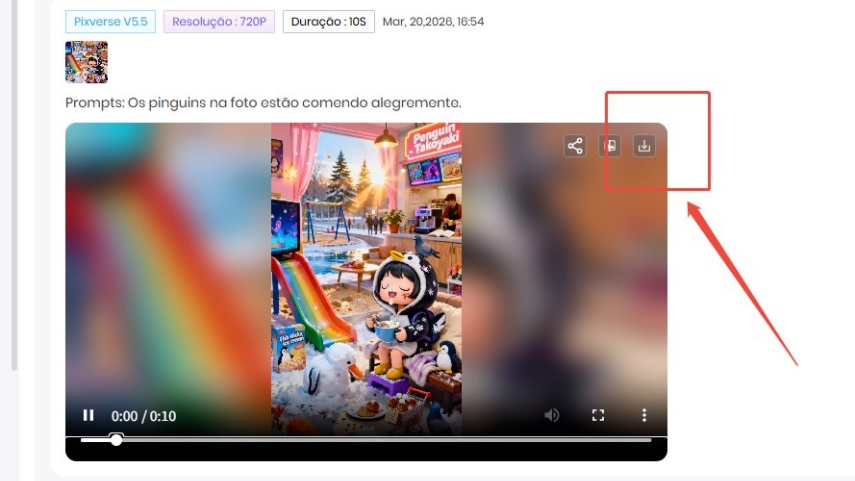Click the prompt text about pinguins
The height and width of the screenshot is (481, 855).
coord(263,103)
